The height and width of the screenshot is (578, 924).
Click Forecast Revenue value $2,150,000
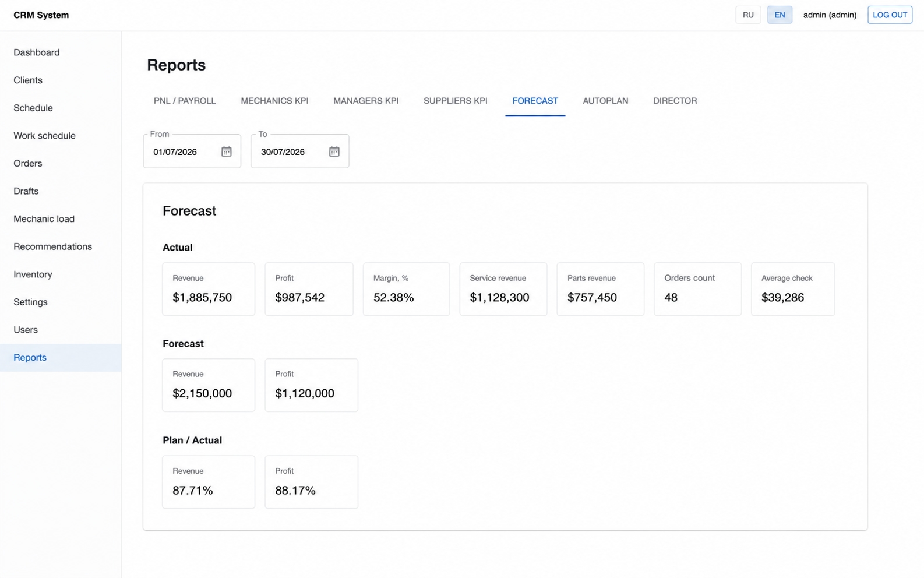pyautogui.click(x=202, y=394)
